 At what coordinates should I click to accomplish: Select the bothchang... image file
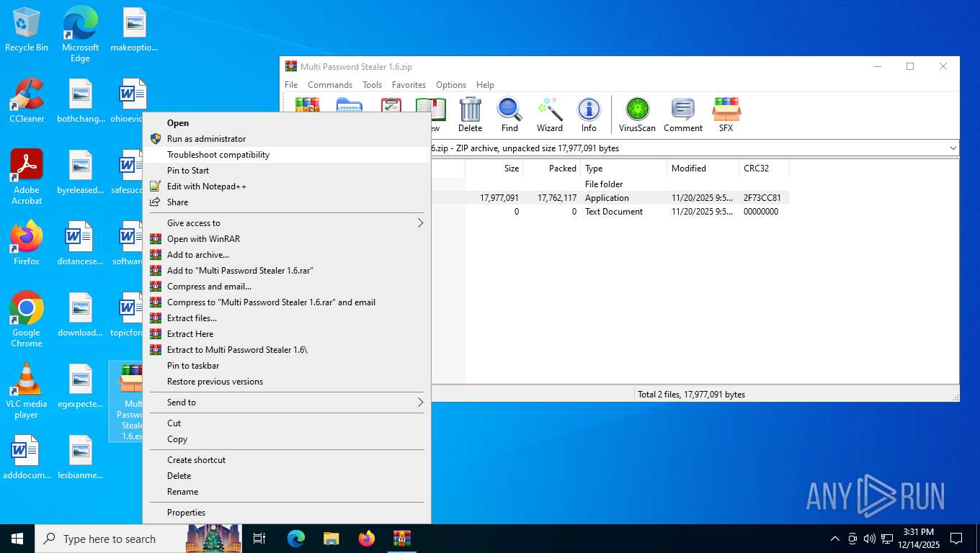[x=80, y=101]
